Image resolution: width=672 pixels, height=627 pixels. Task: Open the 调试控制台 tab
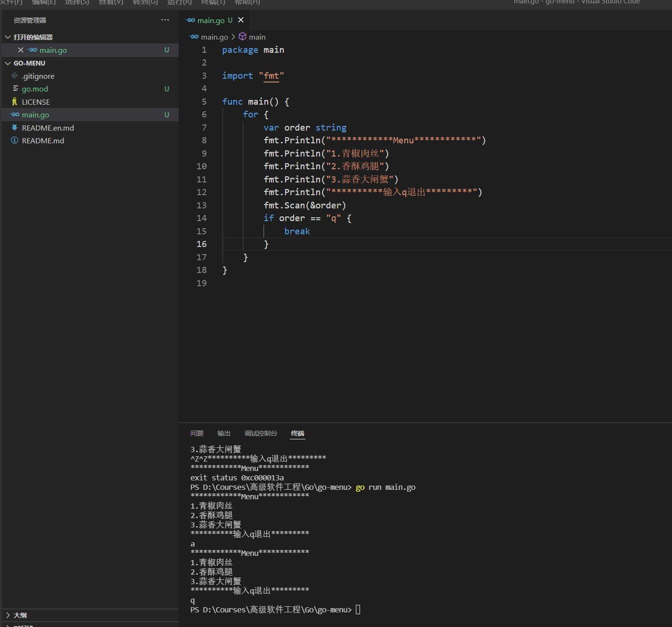tap(261, 433)
